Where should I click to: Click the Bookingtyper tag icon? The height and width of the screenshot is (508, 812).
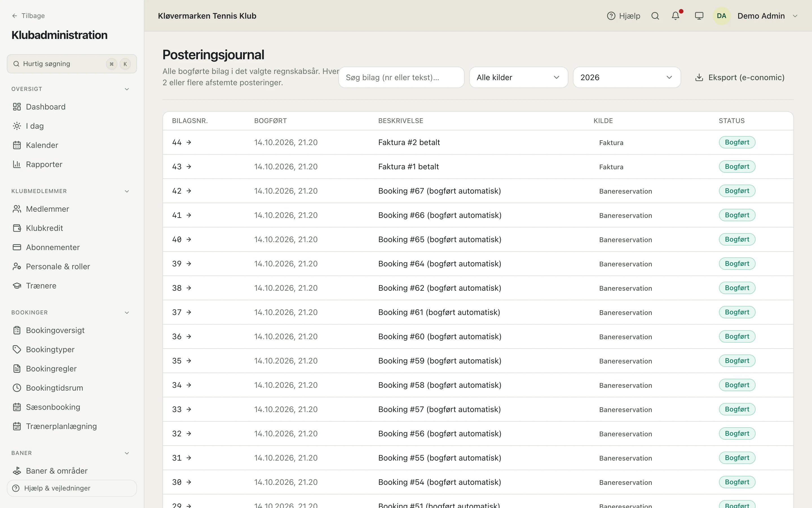point(17,349)
